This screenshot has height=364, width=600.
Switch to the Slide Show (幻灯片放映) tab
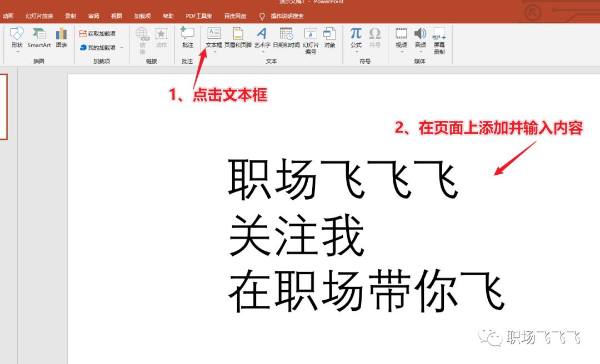pyautogui.click(x=39, y=16)
